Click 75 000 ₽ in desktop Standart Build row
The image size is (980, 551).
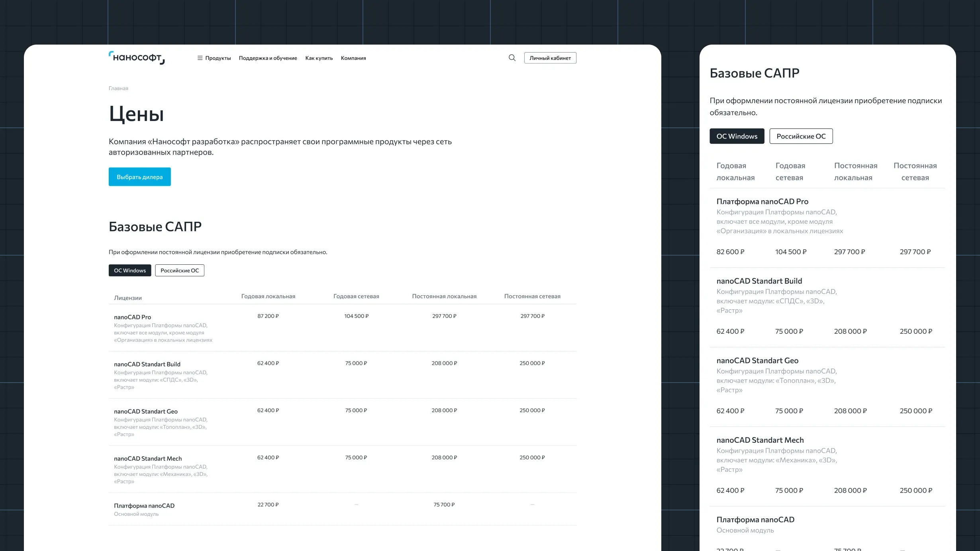[x=356, y=363]
